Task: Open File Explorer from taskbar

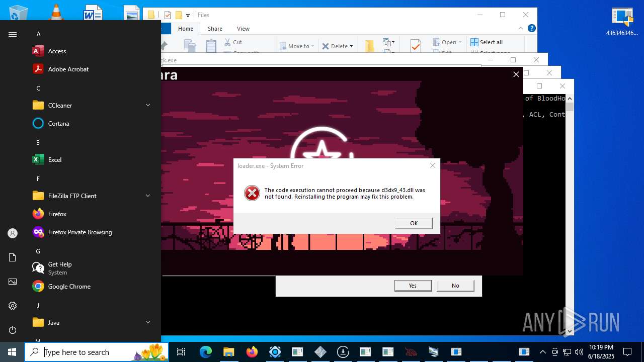Action: pos(228,352)
